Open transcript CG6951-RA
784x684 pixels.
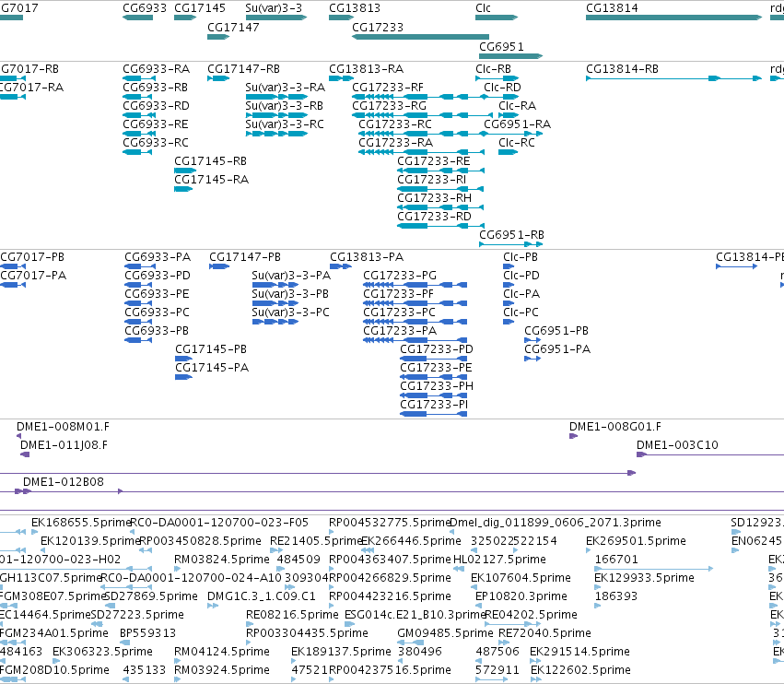click(517, 124)
